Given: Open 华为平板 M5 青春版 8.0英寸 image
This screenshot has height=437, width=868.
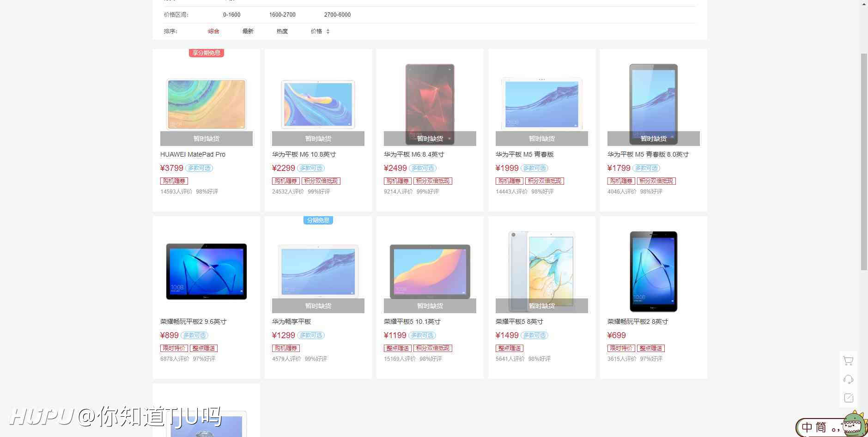Looking at the screenshot, I should point(654,104).
